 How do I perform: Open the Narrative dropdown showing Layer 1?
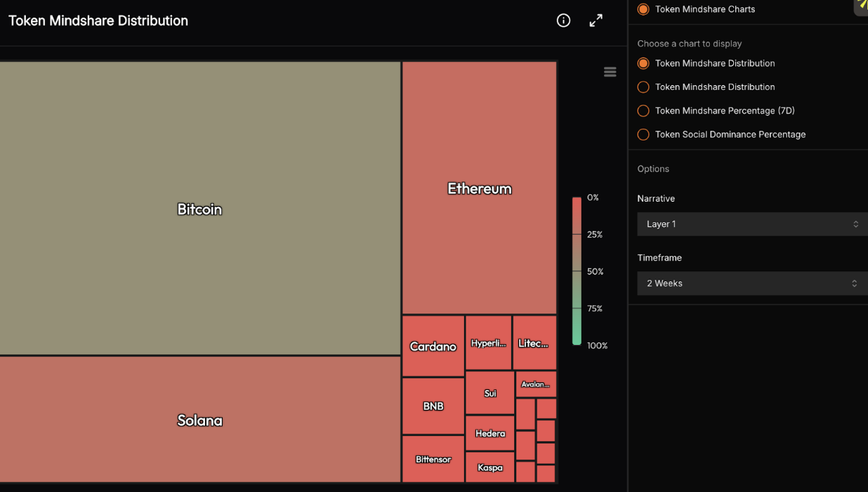pyautogui.click(x=751, y=224)
